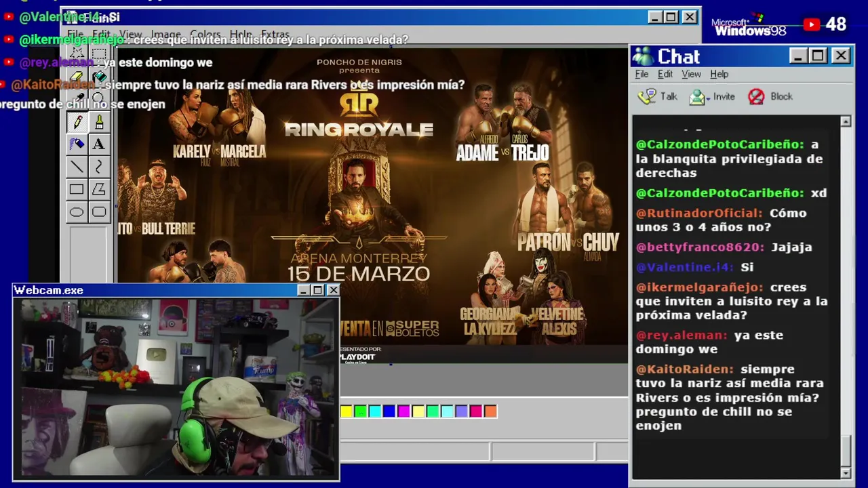Pick the orange color swatch

(490, 411)
